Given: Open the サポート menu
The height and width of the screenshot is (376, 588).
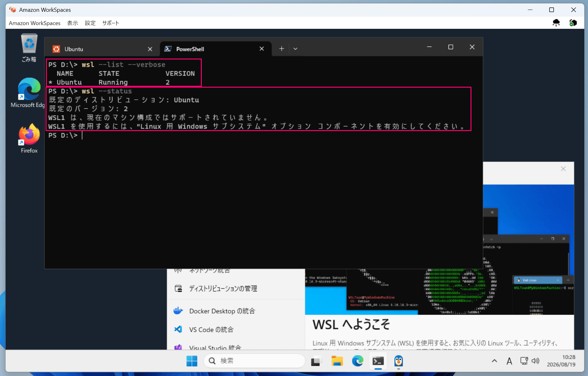Looking at the screenshot, I should [x=111, y=23].
